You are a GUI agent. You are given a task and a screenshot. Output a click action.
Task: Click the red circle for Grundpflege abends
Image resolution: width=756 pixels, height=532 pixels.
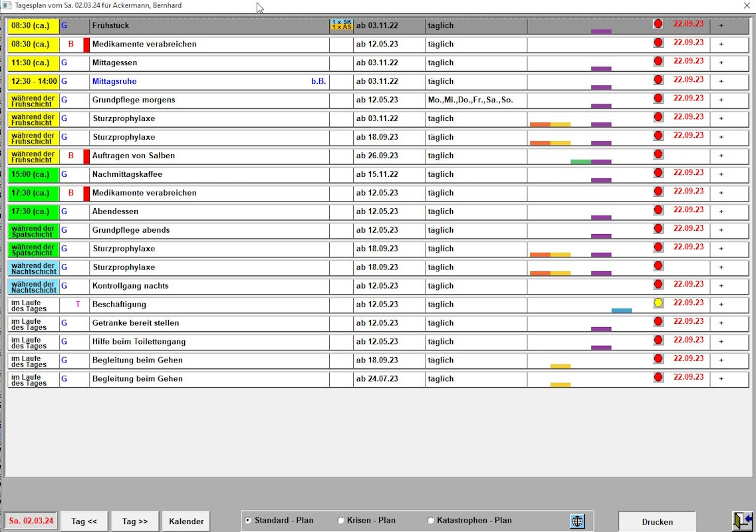658,229
